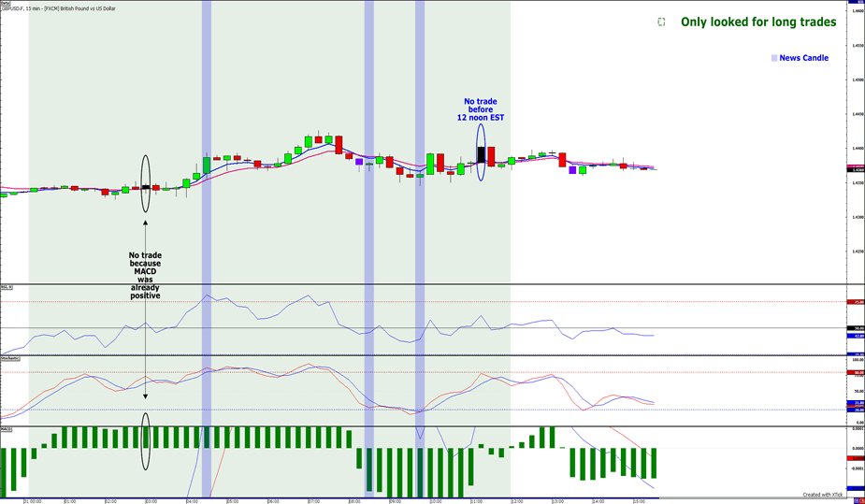
Task: Click the 15:00 time axis label
Action: 639,501
